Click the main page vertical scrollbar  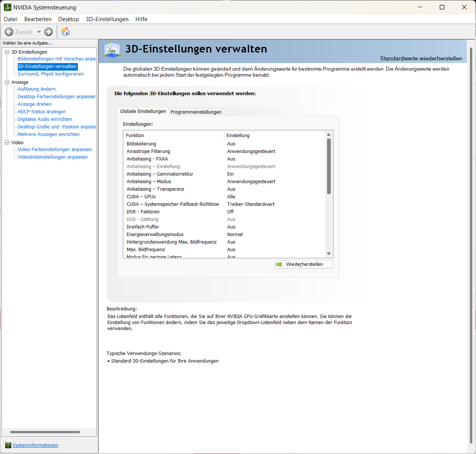[x=471, y=246]
